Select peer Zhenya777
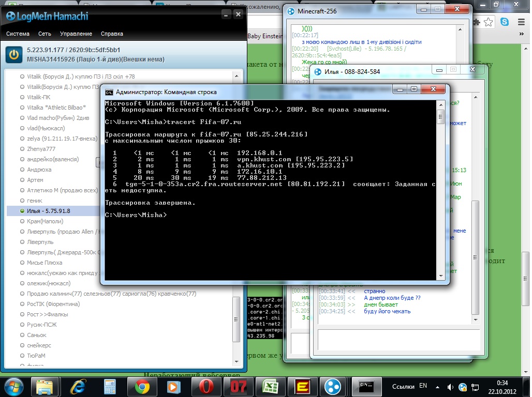 tap(41, 149)
